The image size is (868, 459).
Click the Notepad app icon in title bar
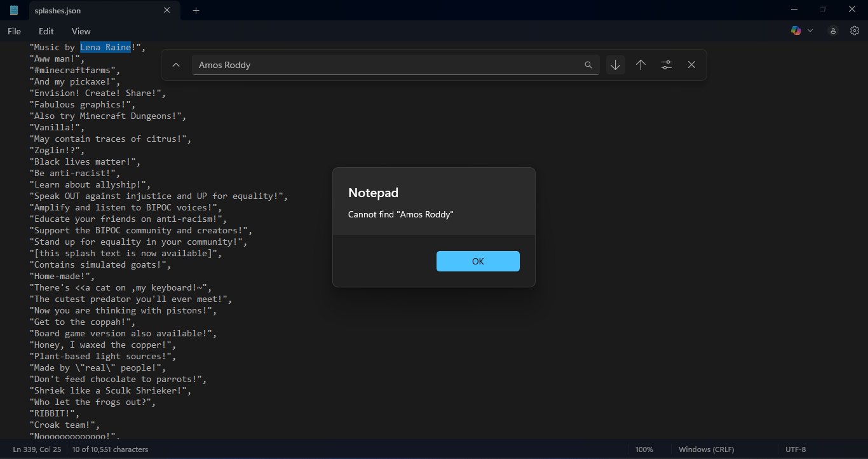(14, 10)
